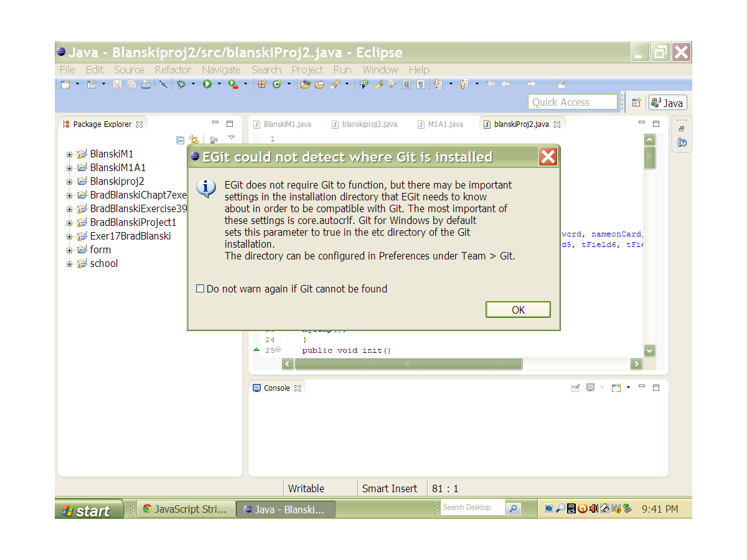Switch to the BlanskiM1.java editor tab

pyautogui.click(x=281, y=124)
